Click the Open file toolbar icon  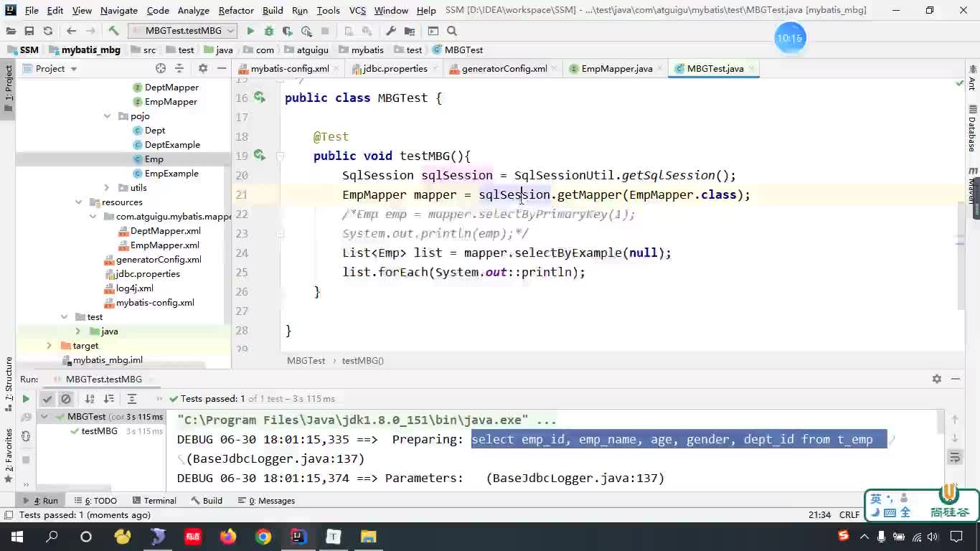click(11, 31)
